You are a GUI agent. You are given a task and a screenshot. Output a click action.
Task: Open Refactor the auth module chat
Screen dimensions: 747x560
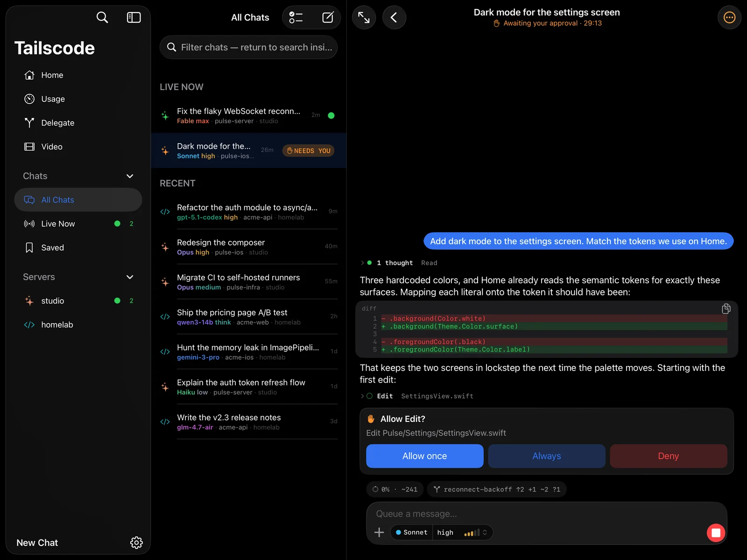click(248, 211)
